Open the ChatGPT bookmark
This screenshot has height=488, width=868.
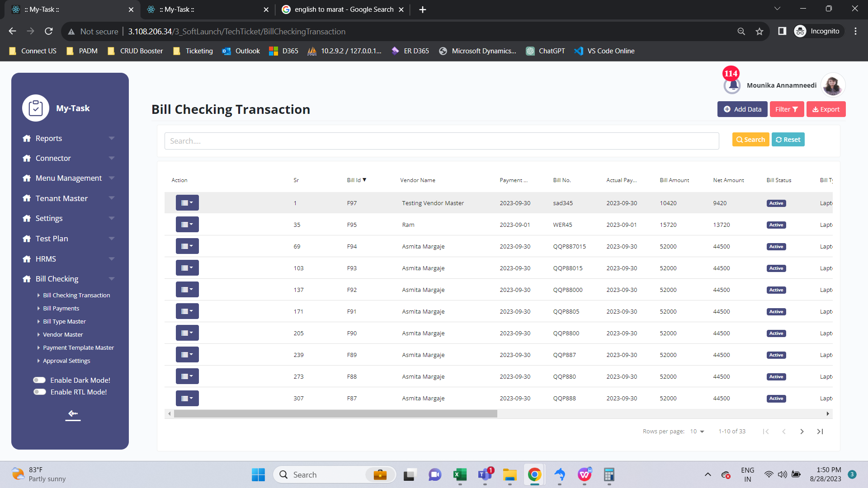coord(546,51)
